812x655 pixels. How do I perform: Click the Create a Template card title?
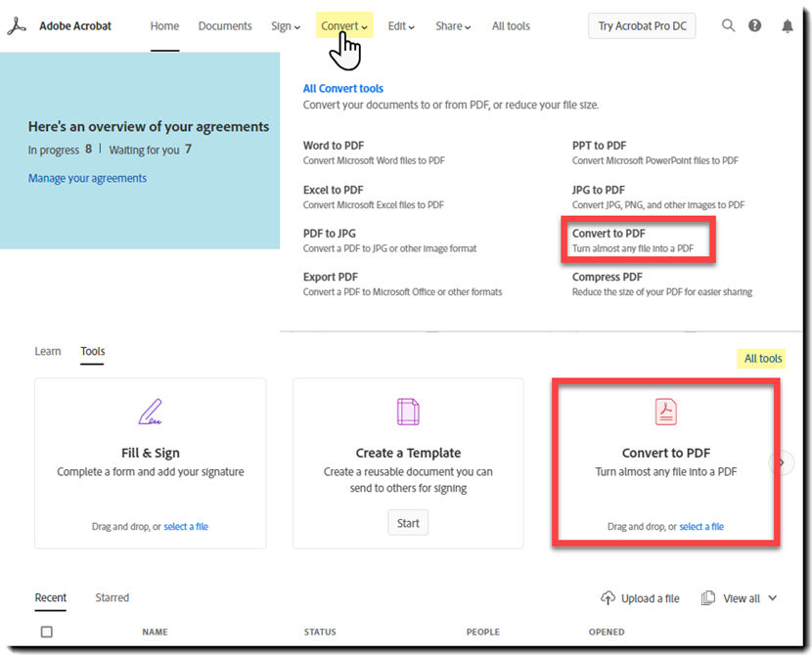pyautogui.click(x=408, y=453)
